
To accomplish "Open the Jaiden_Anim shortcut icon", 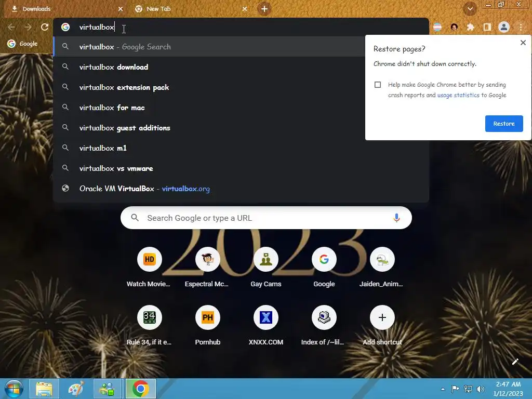I will point(382,259).
